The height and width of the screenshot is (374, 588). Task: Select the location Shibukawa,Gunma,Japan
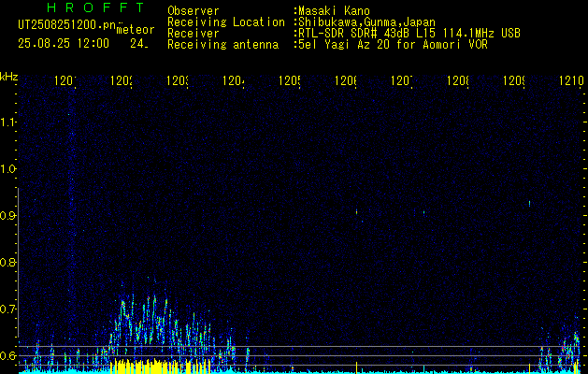pos(366,22)
